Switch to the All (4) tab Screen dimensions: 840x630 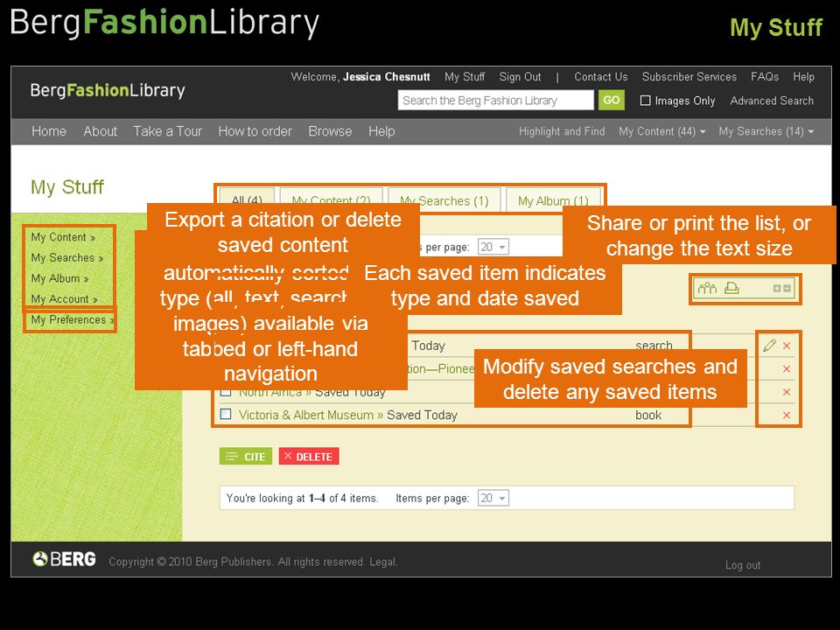(x=247, y=199)
